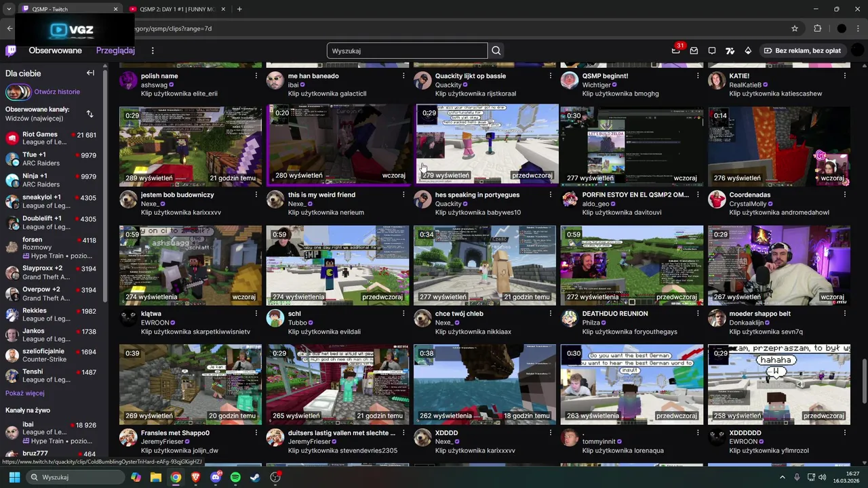Bookmark this page with star icon

795,28
